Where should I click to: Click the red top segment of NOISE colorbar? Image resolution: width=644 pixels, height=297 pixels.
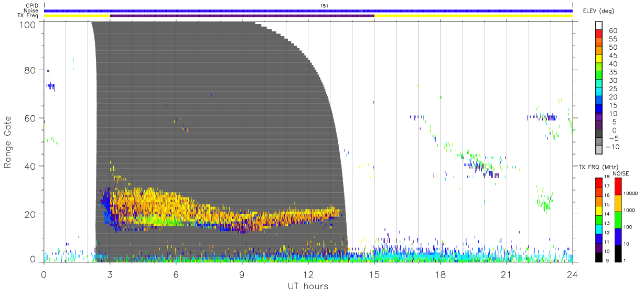pos(618,186)
